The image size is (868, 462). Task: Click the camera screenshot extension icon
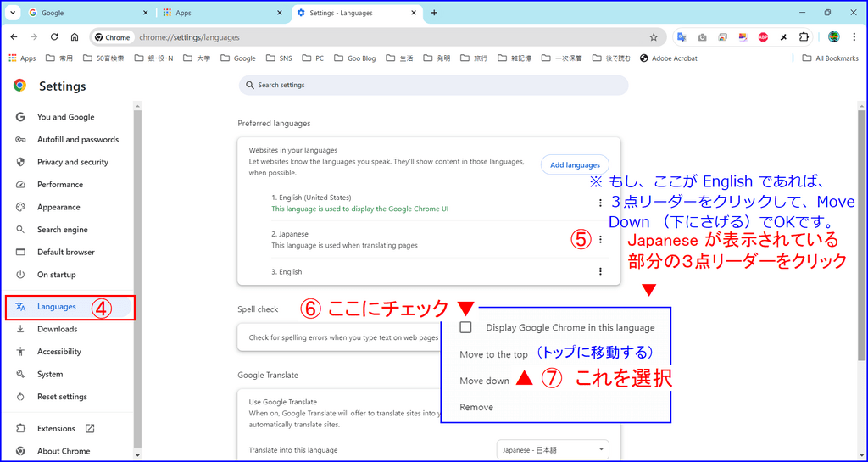pyautogui.click(x=702, y=37)
